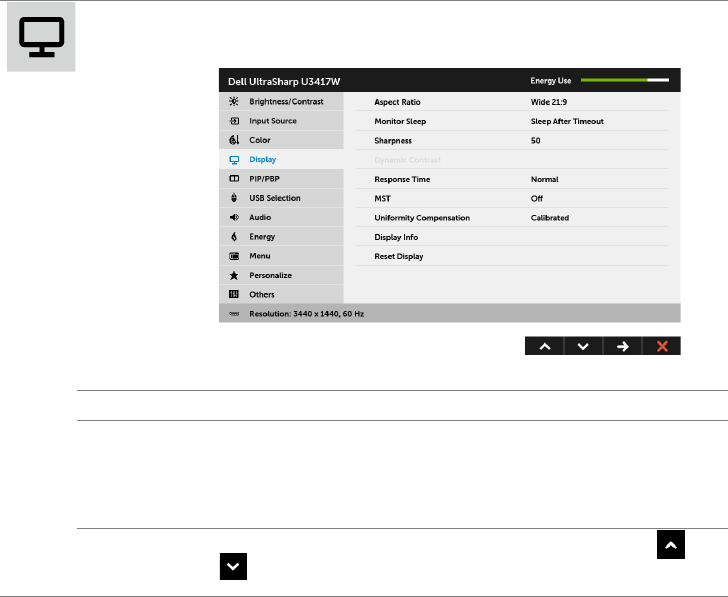This screenshot has height=597, width=728.
Task: Click the black down chevron near page bottom
Action: click(233, 566)
